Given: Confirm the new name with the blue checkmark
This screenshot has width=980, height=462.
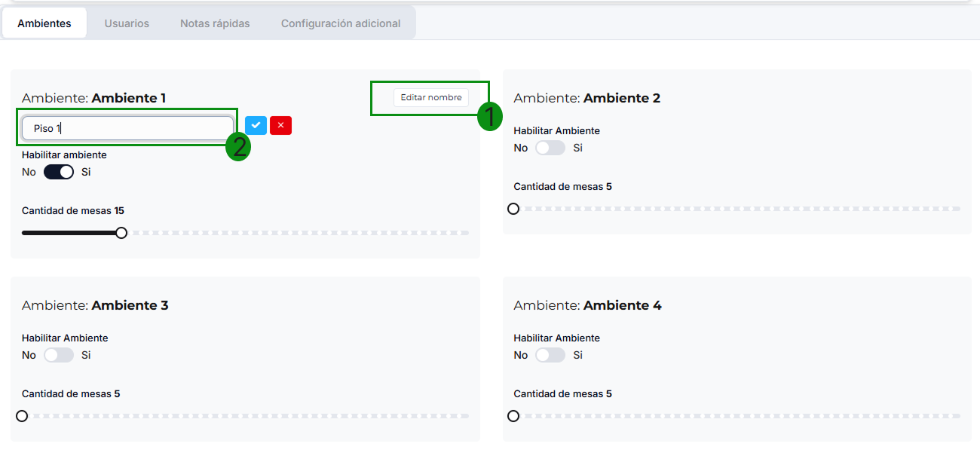Looking at the screenshot, I should coord(256,125).
